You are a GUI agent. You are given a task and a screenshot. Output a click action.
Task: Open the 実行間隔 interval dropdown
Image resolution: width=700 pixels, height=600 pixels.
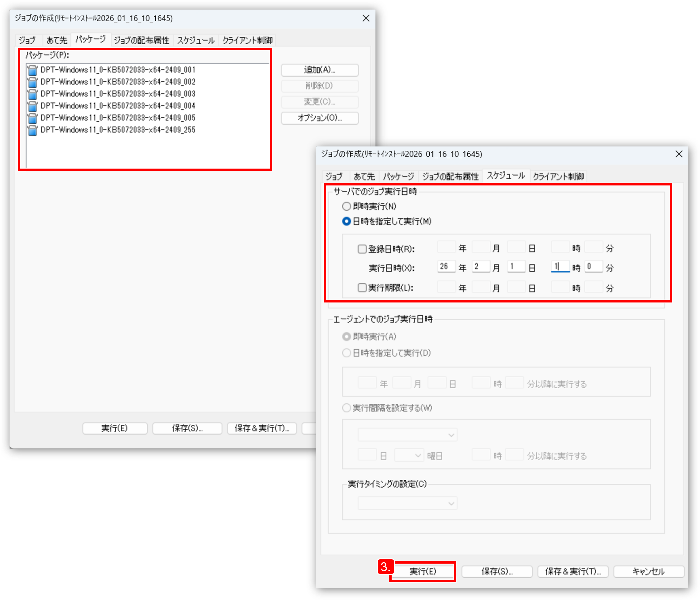pyautogui.click(x=407, y=435)
